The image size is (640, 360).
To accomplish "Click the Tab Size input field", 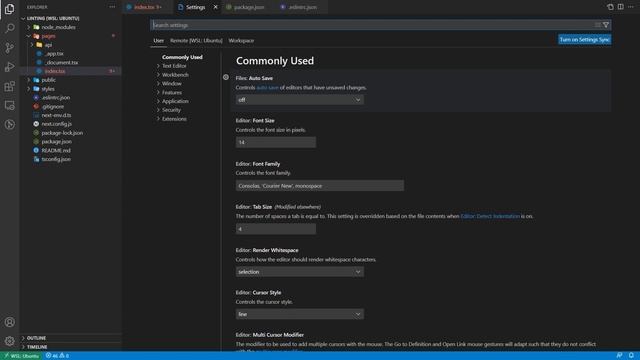I will tap(276, 229).
